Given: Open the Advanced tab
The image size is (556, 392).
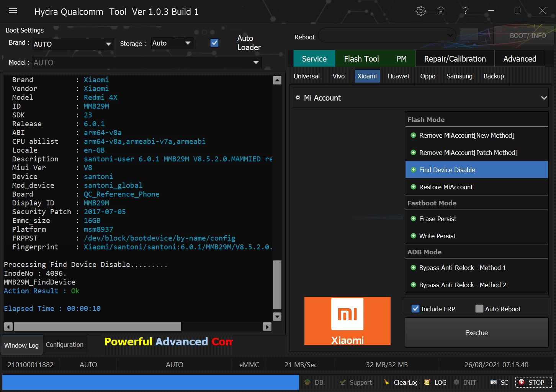Looking at the screenshot, I should point(520,59).
